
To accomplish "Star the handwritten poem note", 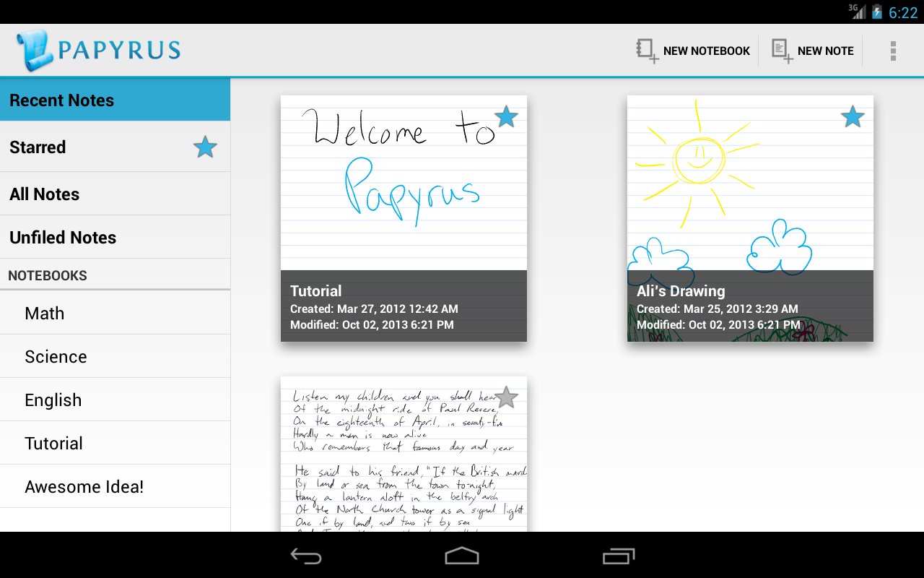I will [x=506, y=397].
